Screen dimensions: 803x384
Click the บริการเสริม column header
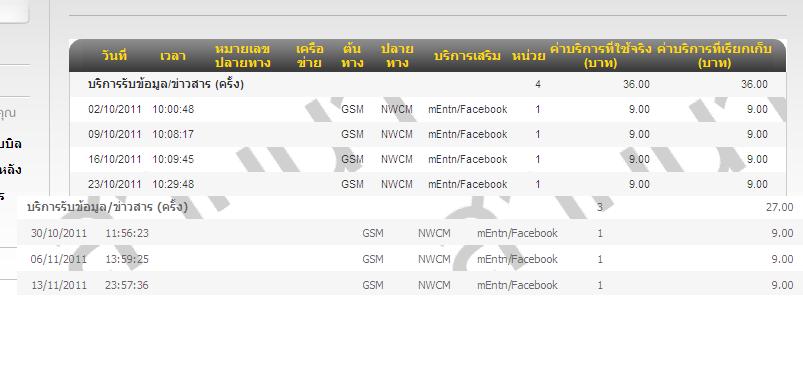tap(467, 56)
